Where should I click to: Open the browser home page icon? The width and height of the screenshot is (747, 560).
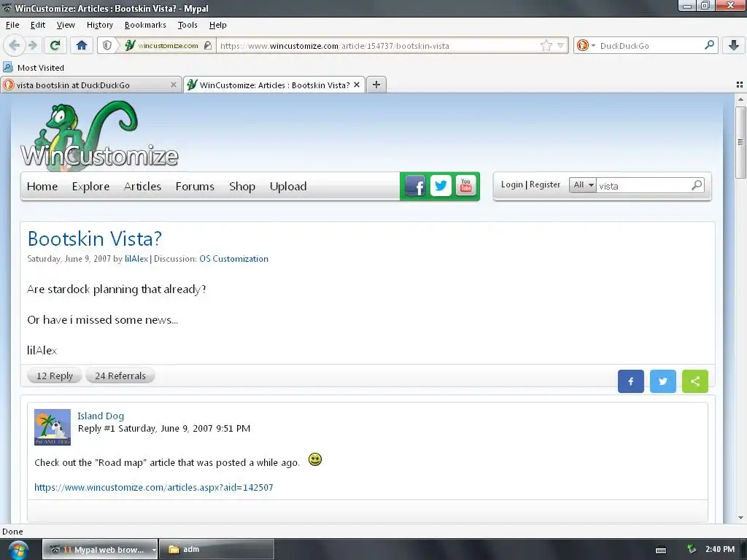82,45
